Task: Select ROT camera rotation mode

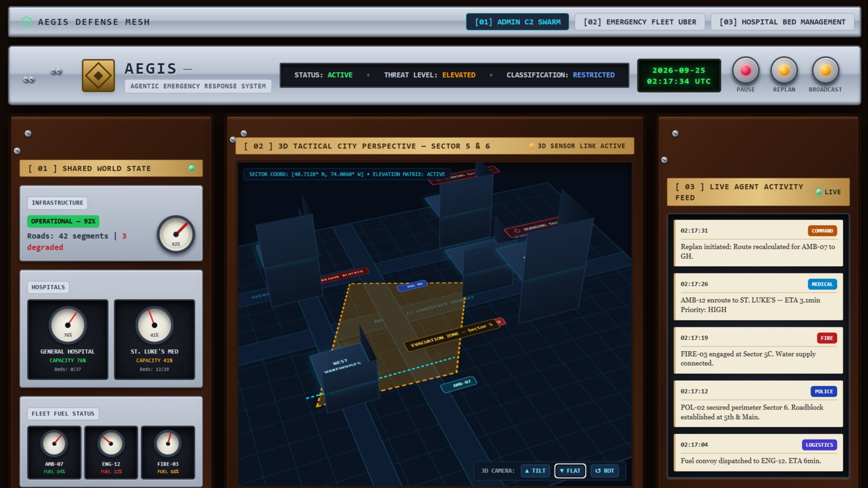Action: coord(605,471)
